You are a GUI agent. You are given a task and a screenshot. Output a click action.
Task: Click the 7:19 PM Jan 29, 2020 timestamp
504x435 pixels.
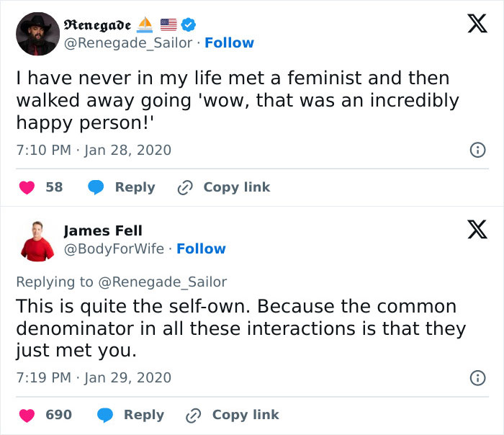click(94, 378)
